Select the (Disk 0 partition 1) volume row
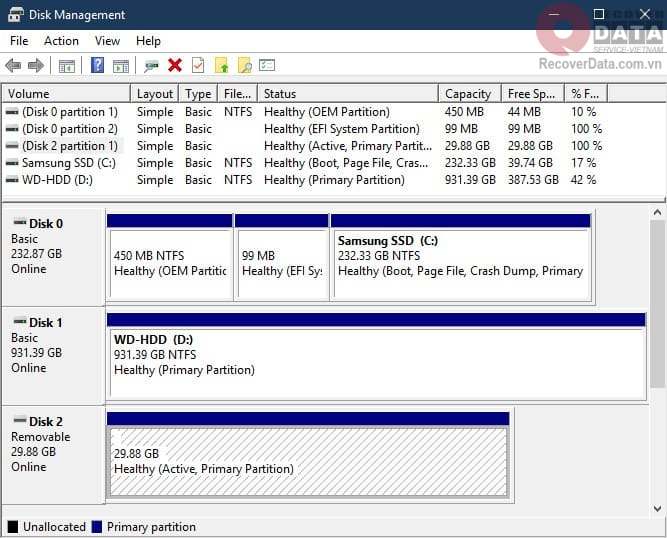The image size is (667, 538). click(305, 112)
